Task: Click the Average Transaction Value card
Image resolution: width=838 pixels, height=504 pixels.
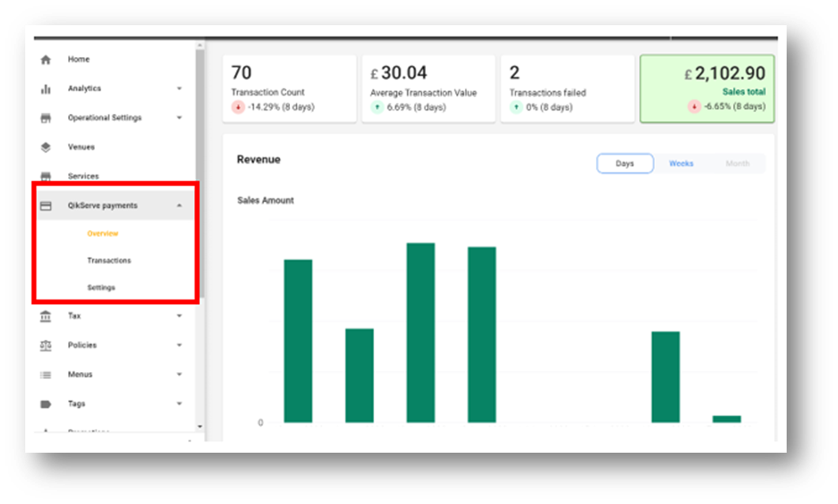Action: (428, 88)
